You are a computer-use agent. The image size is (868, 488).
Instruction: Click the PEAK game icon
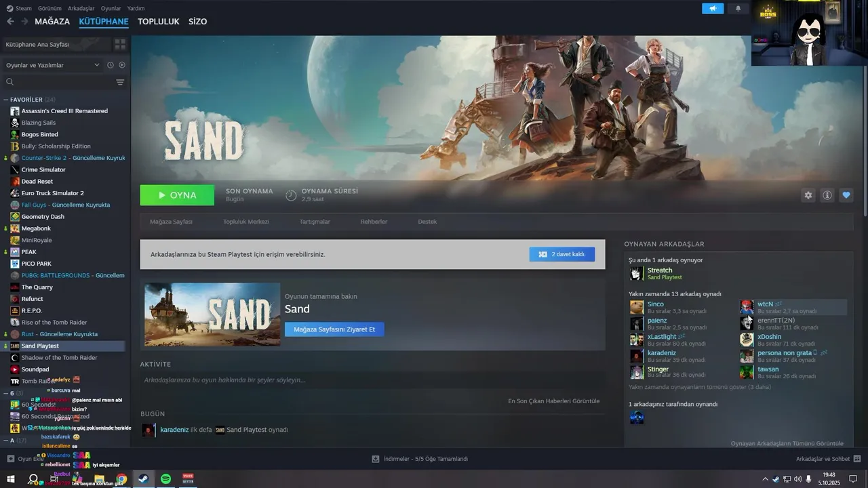pos(15,252)
